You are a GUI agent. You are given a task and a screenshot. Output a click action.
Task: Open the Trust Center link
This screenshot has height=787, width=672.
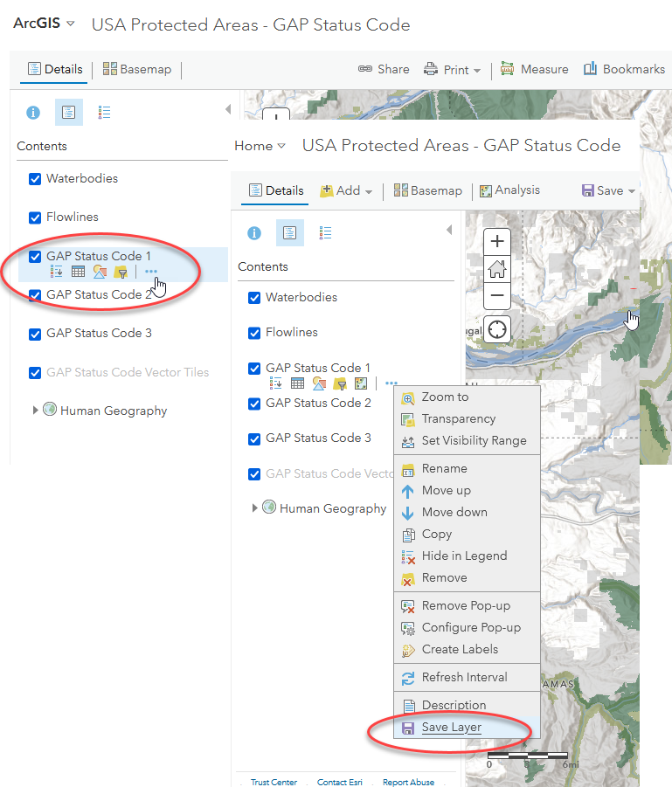click(274, 782)
